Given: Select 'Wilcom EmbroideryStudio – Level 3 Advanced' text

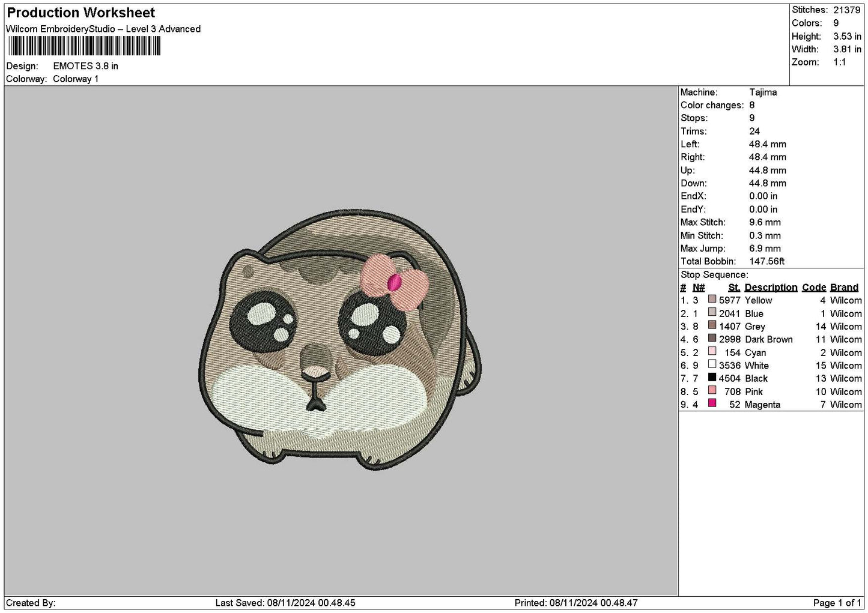Looking at the screenshot, I should [x=103, y=29].
